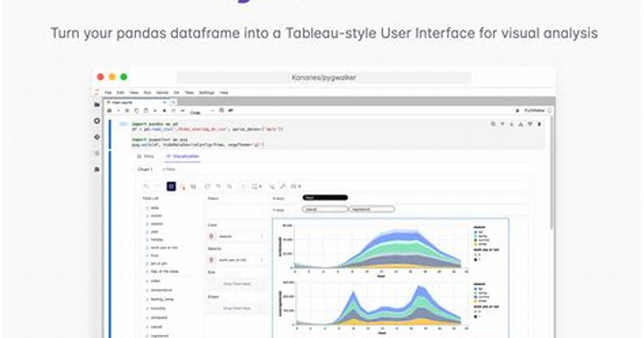The width and height of the screenshot is (644, 338).
Task: Delete the cell using the cell toolbar trash icon
Action: 539,124
